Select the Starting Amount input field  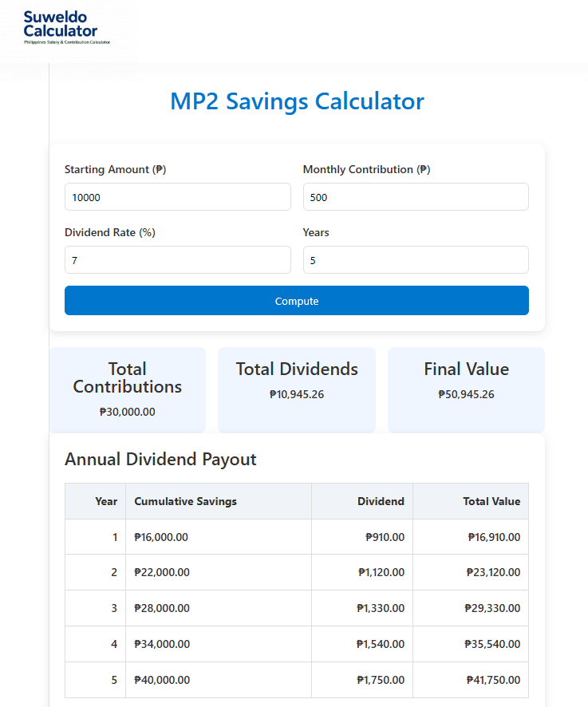point(177,196)
